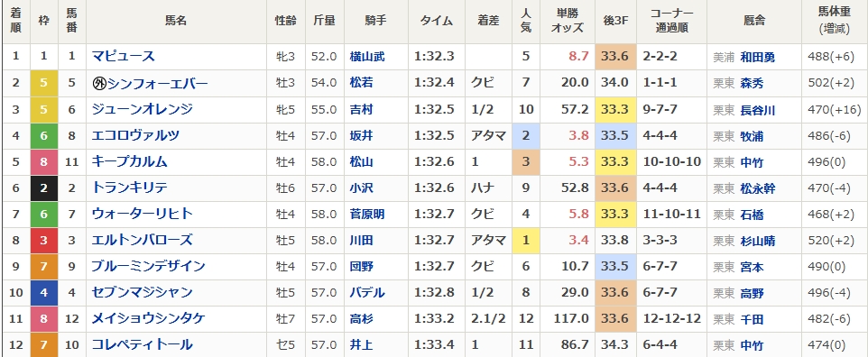
Task: Open horse link コレペティトール
Action: coord(143,344)
